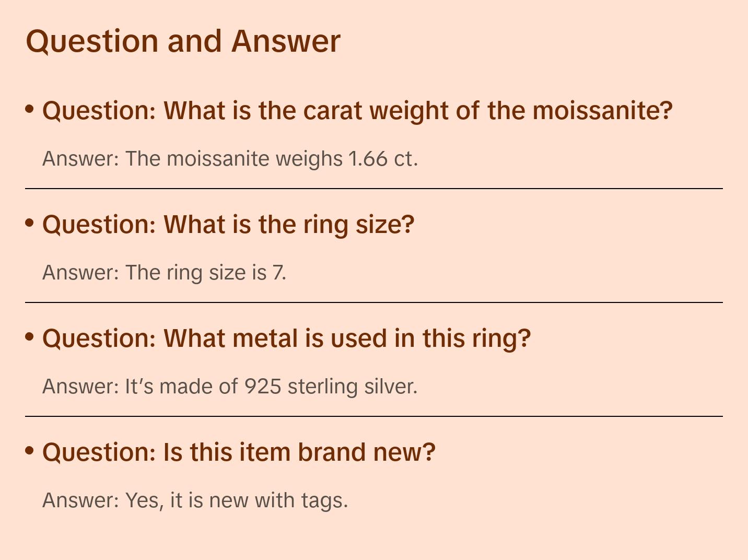Viewport: 748px width, 560px height.
Task: Click the bullet before the ring size question
Action: 30,223
